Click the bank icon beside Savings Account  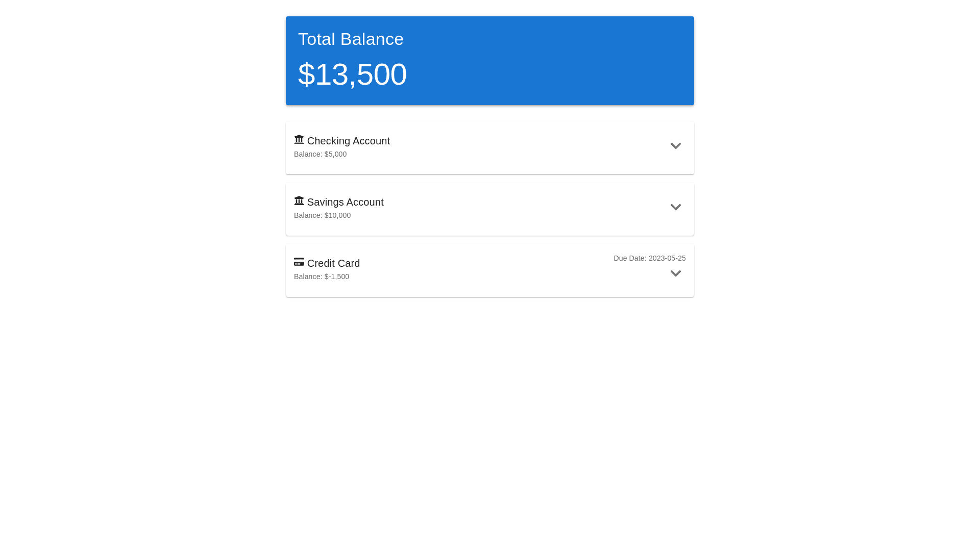point(299,201)
